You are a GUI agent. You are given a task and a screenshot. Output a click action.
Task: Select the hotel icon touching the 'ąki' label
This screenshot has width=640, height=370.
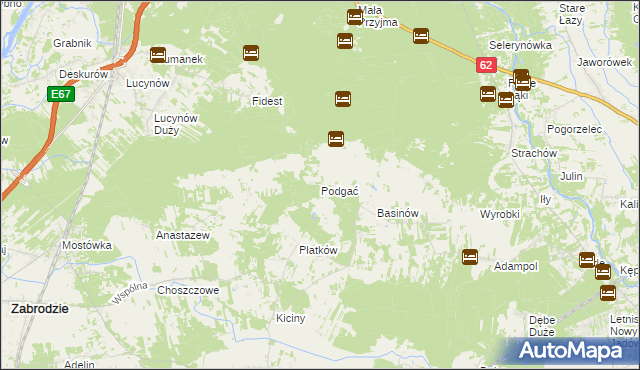[x=506, y=100]
